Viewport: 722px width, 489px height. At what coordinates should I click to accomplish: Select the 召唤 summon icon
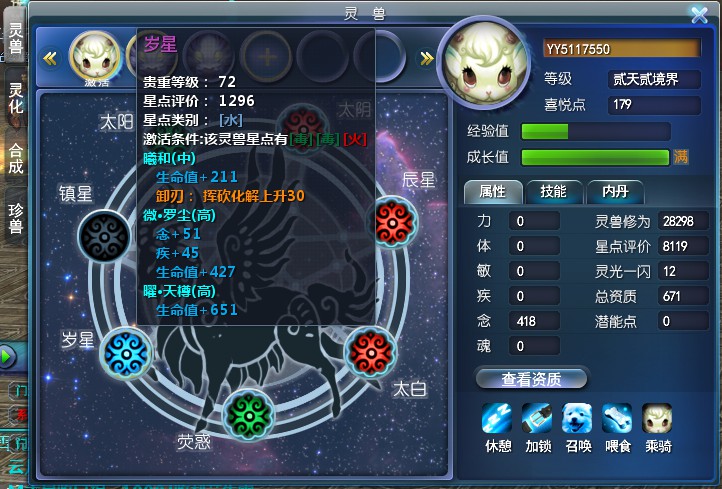coord(577,419)
